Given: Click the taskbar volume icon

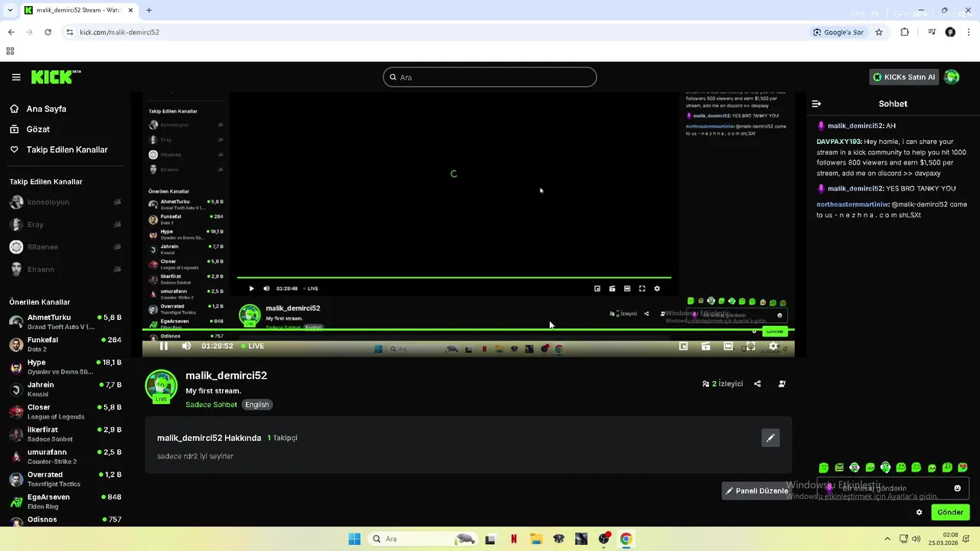Looking at the screenshot, I should click(916, 539).
